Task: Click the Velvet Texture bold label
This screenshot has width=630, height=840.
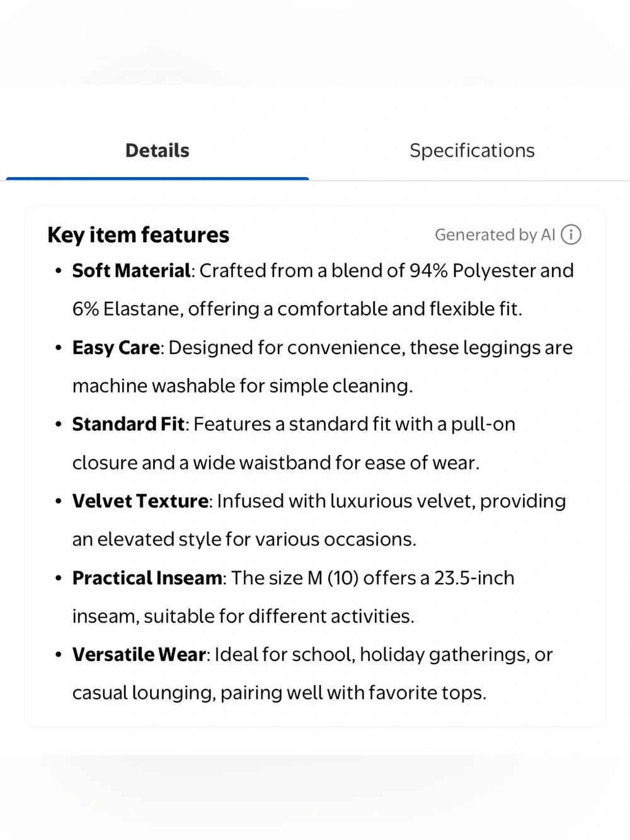Action: tap(140, 501)
